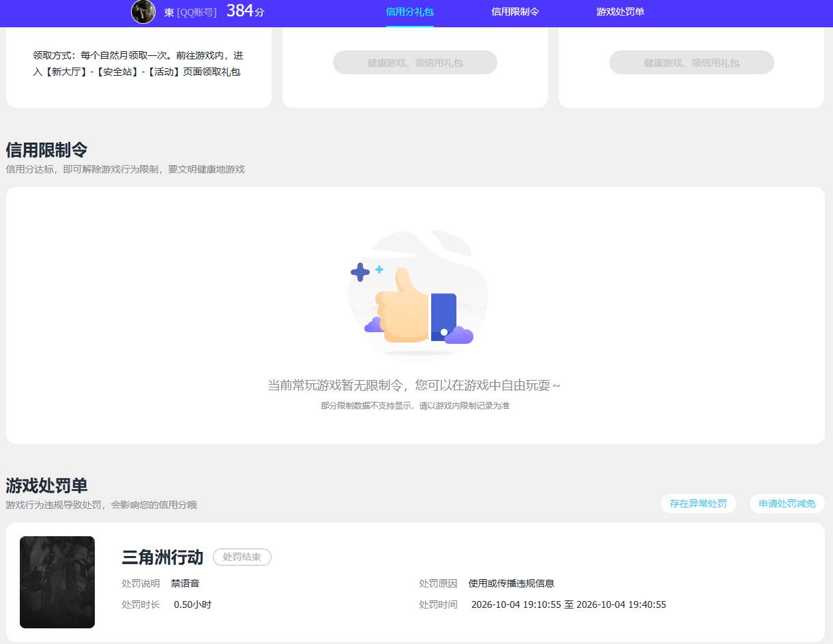Click 0.50小时 penalty duration value
Screen dimensions: 833x644
[x=192, y=604]
